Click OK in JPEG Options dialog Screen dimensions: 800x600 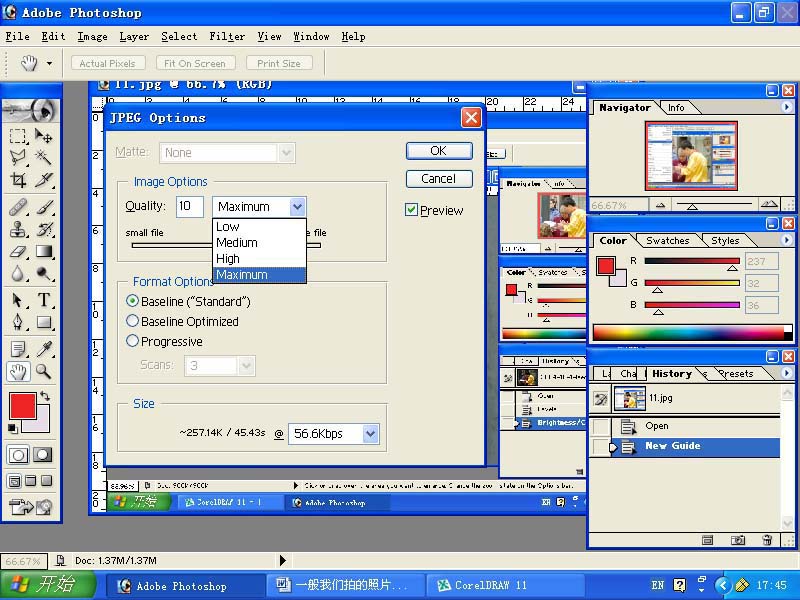click(x=438, y=151)
